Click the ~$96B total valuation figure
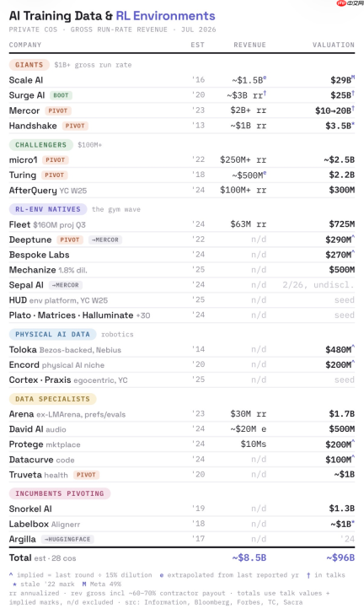 [340, 557]
